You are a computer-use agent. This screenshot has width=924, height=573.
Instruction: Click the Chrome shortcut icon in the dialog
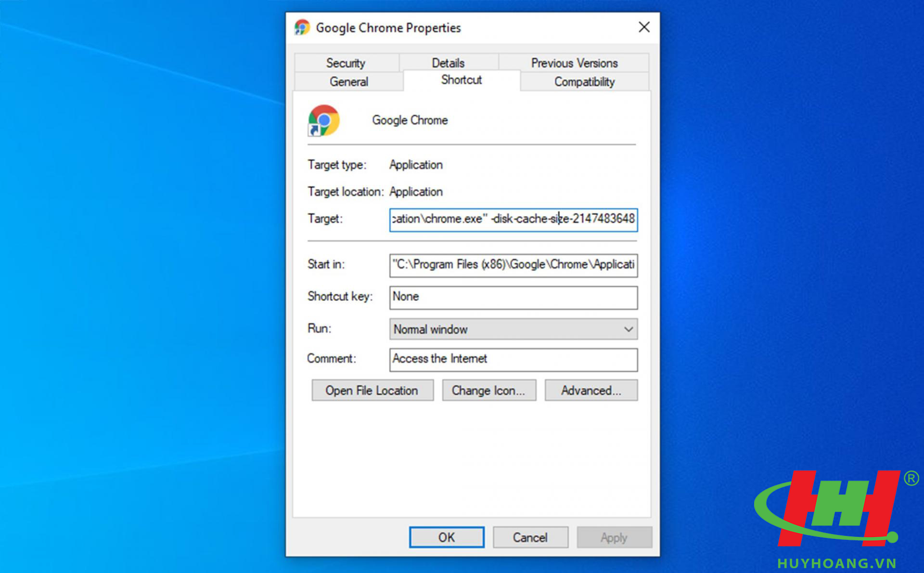pyautogui.click(x=324, y=120)
